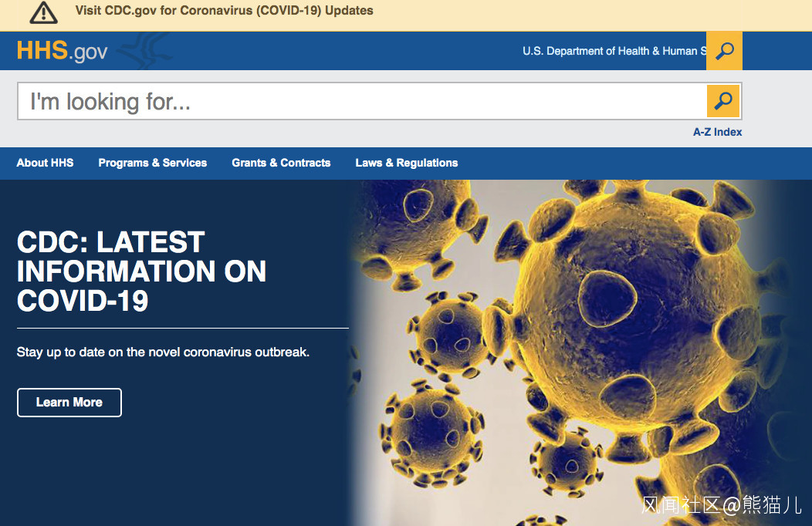Open Grants & Contracts menu
This screenshot has height=526, width=812.
(x=281, y=163)
